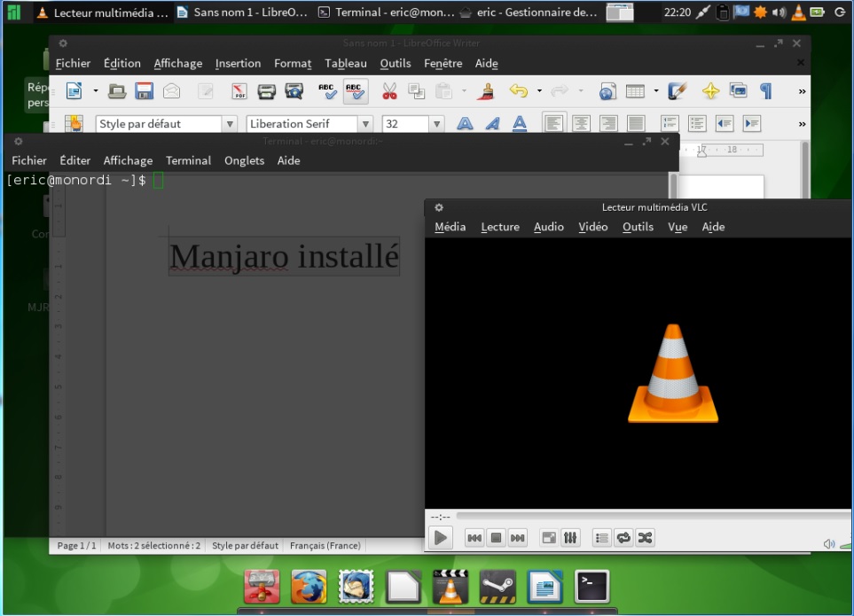Show VLC extended settings equalizer icon
The width and height of the screenshot is (854, 616).
[x=570, y=538]
